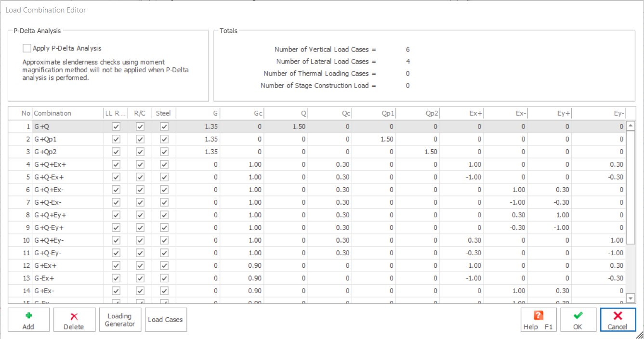Open Help with the question mark icon
The height and width of the screenshot is (339, 644).
538,320
